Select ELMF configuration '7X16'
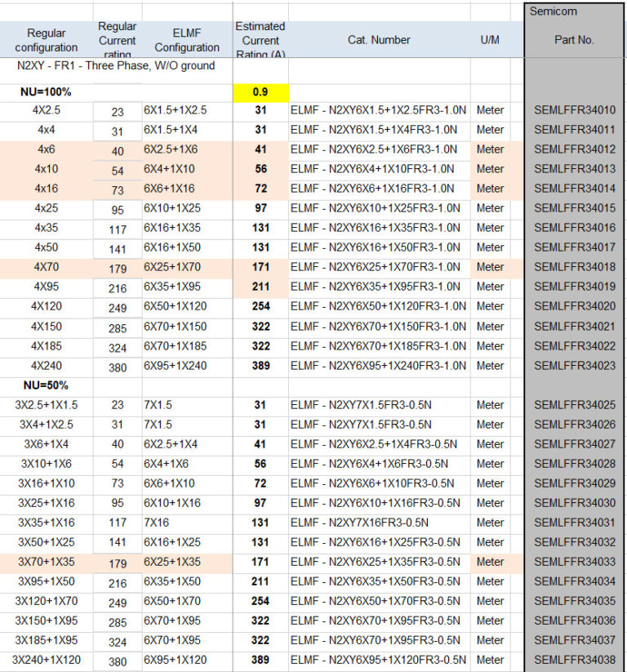Screen dimensions: 627x672 tap(157, 523)
